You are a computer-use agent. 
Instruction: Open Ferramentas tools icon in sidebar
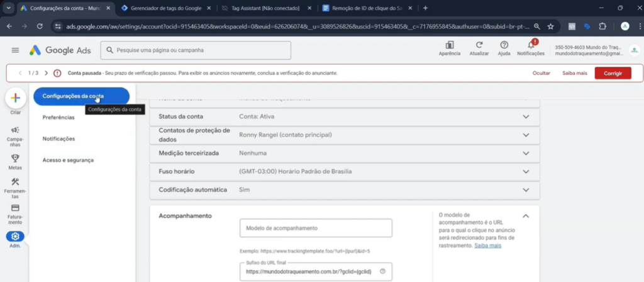pos(15,183)
